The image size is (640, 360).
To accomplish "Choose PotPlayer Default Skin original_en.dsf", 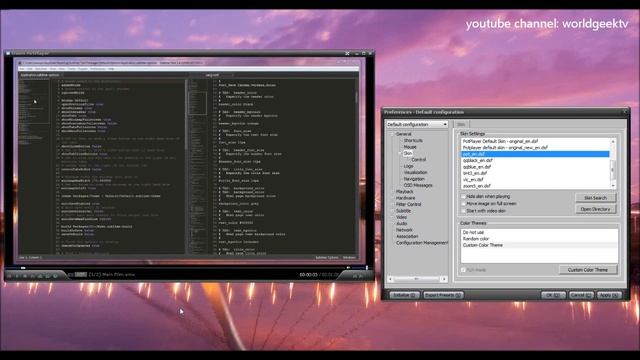I will coord(535,141).
